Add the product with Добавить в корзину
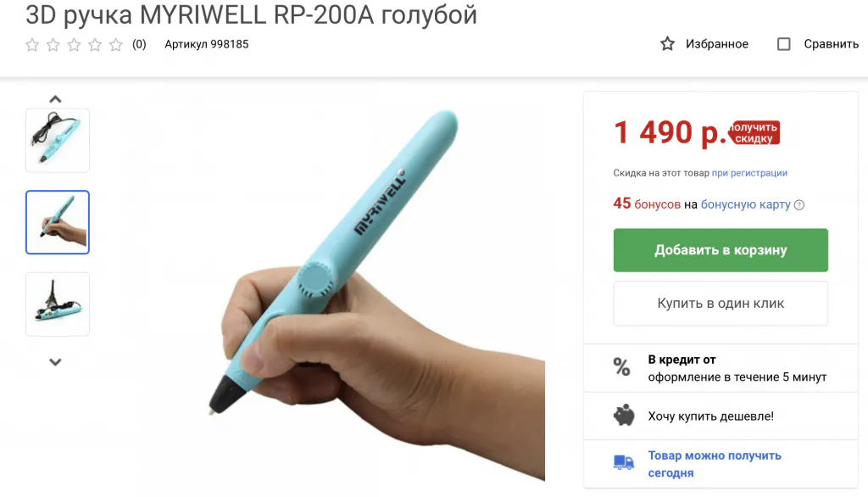Image resolution: width=868 pixels, height=497 pixels. (x=721, y=250)
